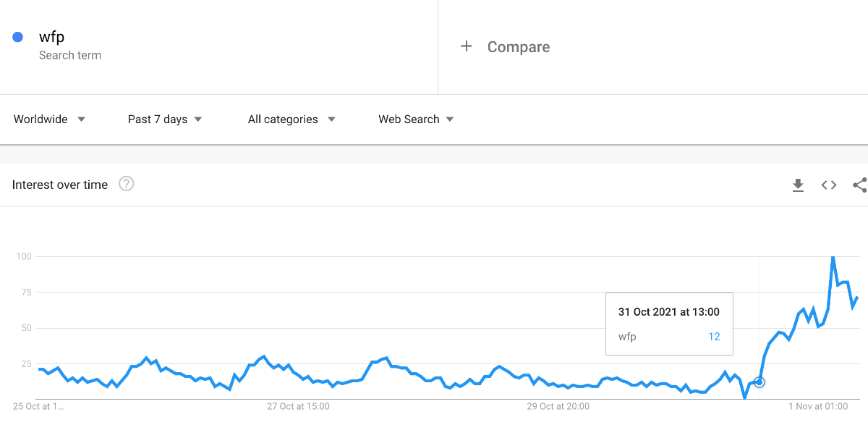868x438 pixels.
Task: Click the Compare button
Action: pyautogui.click(x=518, y=47)
